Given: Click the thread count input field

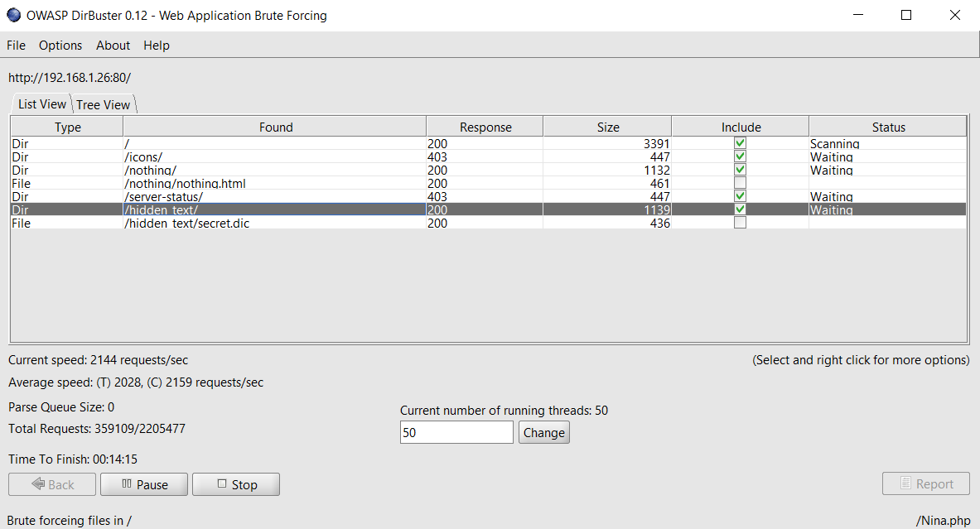Looking at the screenshot, I should [456, 432].
